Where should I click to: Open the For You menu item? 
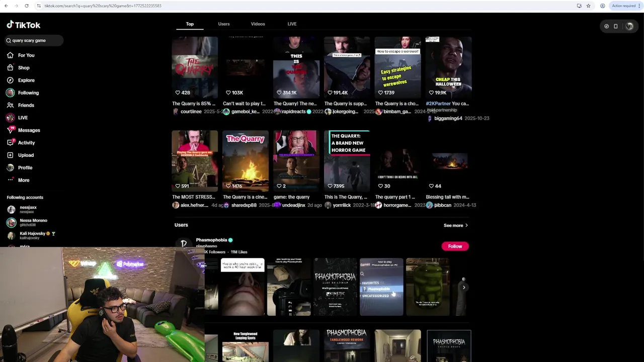pyautogui.click(x=26, y=55)
